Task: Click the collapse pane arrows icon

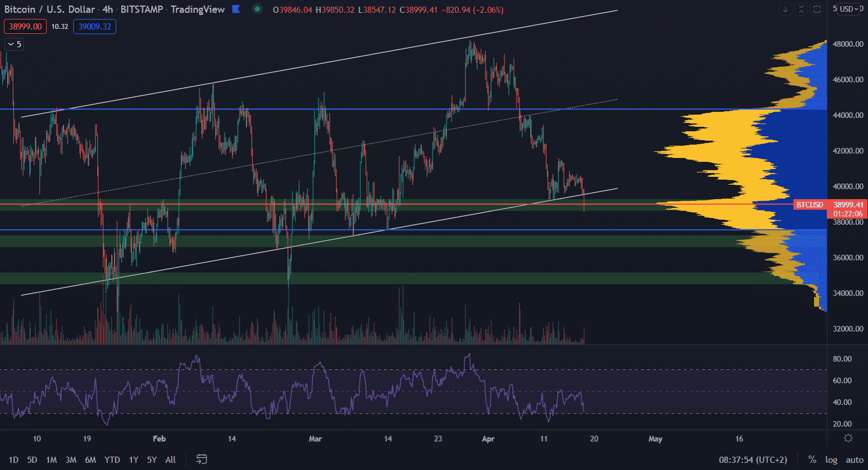Action: (x=801, y=9)
